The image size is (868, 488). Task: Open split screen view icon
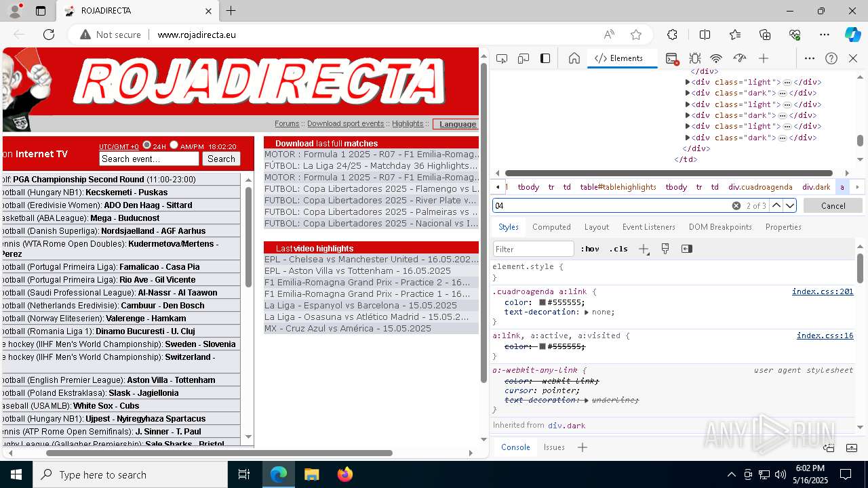705,35
